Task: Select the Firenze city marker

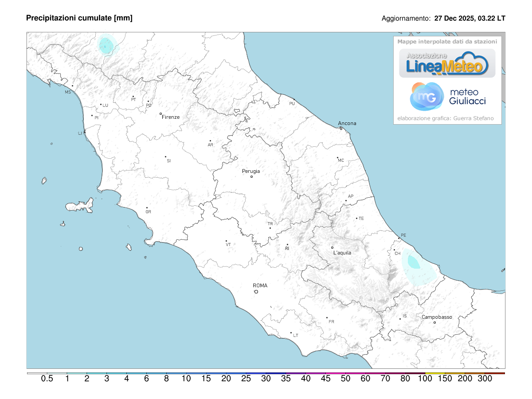Action: click(x=161, y=113)
